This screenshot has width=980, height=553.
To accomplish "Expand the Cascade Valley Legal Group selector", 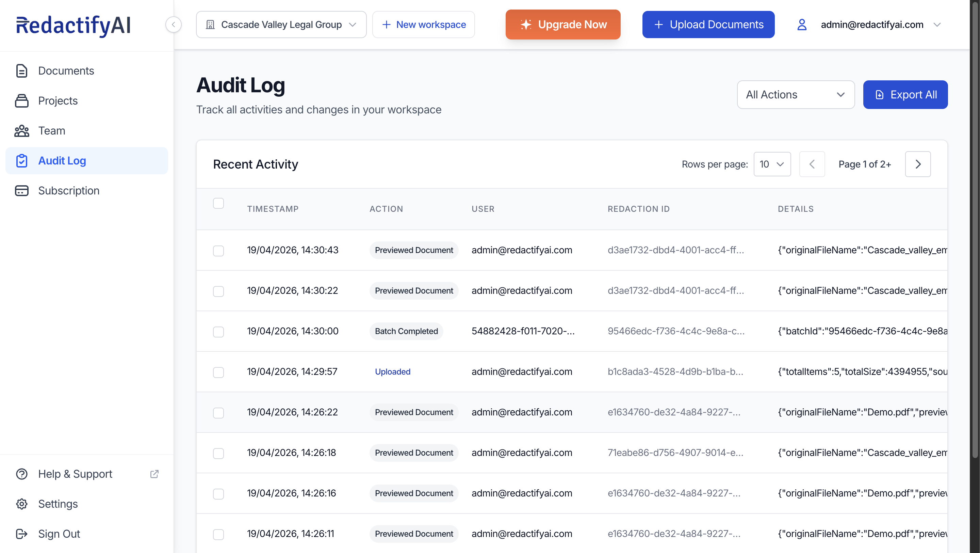I will coord(281,25).
